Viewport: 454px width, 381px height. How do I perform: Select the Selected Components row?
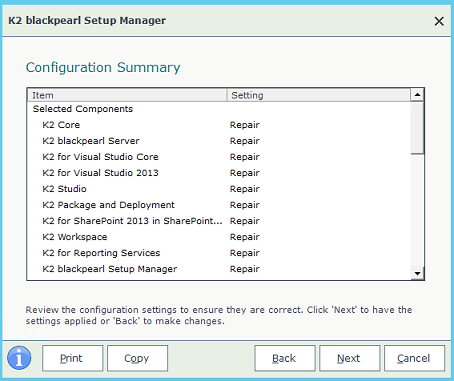(219, 109)
